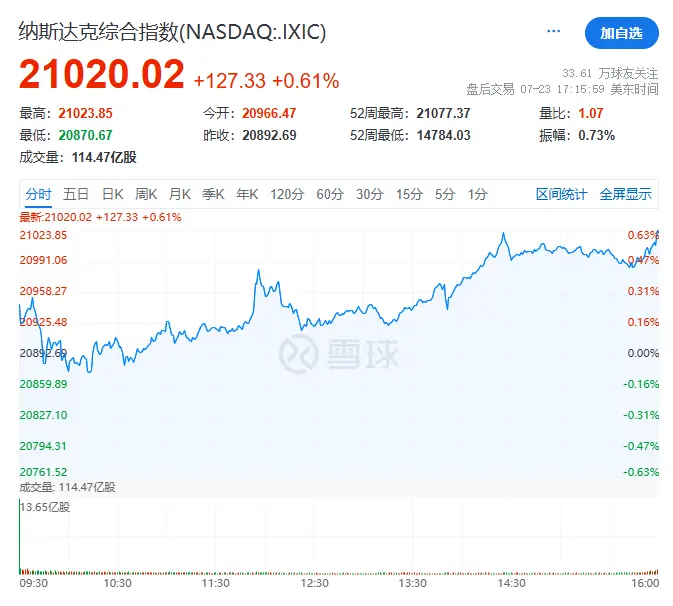Click the 09:30 time axis marker
This screenshot has height=606, width=673.
coord(34,583)
